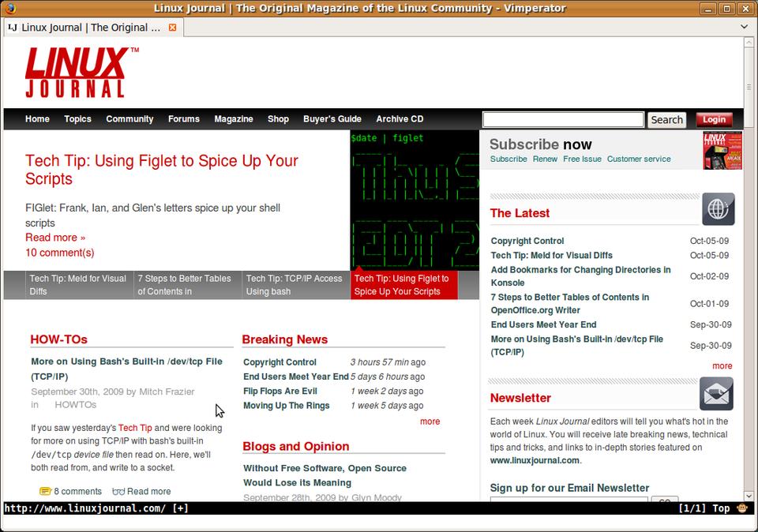Image resolution: width=758 pixels, height=532 pixels.
Task: Open the www.linuxjournal.com newsletter link
Action: [x=535, y=460]
